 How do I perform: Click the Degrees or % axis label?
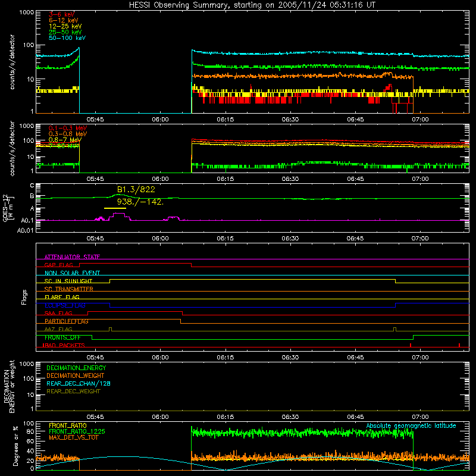click(x=15, y=446)
